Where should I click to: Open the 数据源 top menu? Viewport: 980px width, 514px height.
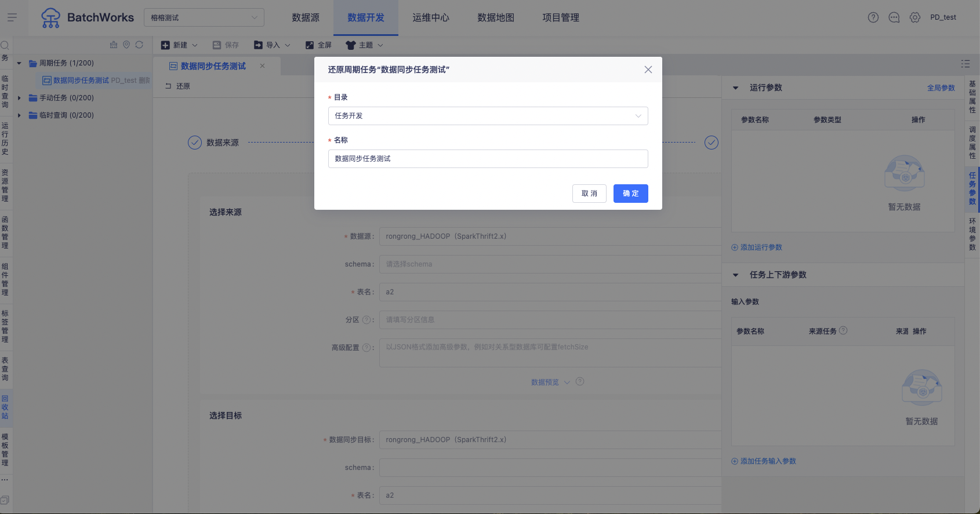[306, 17]
